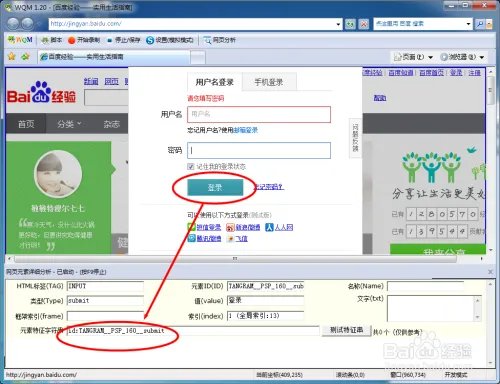Click the WQM logo in the toolbar
The image size is (500, 384).
[20, 40]
